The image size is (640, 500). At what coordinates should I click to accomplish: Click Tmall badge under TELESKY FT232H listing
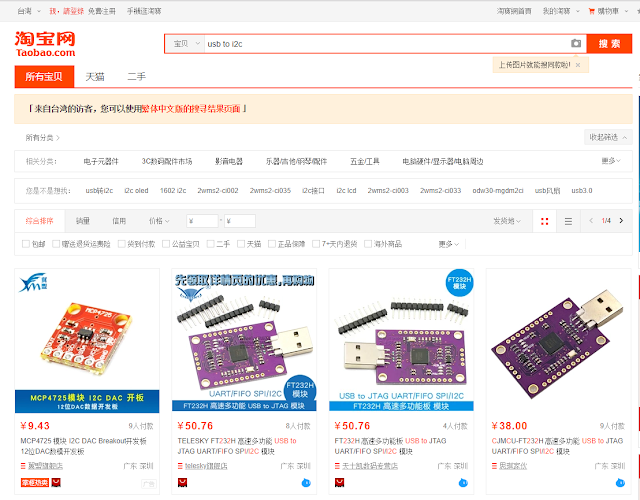[x=182, y=483]
